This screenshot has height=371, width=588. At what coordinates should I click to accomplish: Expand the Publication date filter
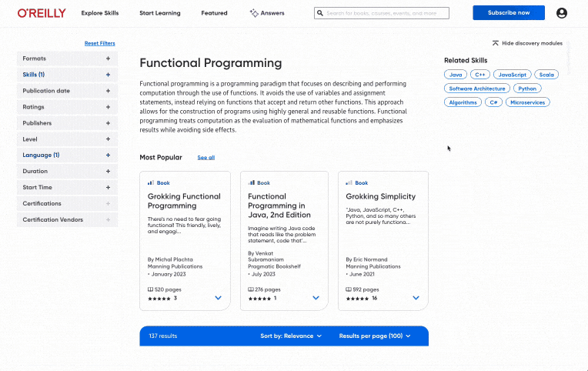[x=108, y=91]
